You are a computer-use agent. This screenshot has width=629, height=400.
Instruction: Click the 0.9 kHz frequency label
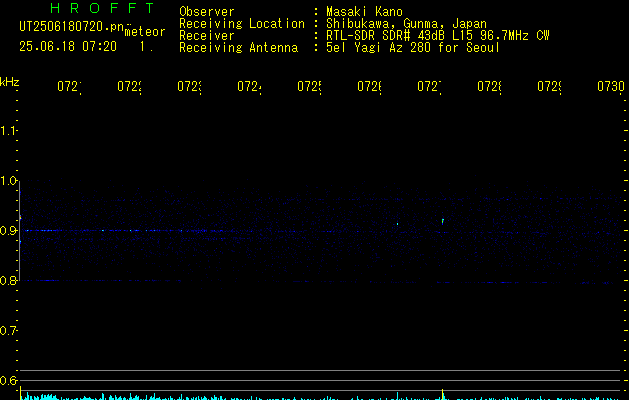point(8,231)
